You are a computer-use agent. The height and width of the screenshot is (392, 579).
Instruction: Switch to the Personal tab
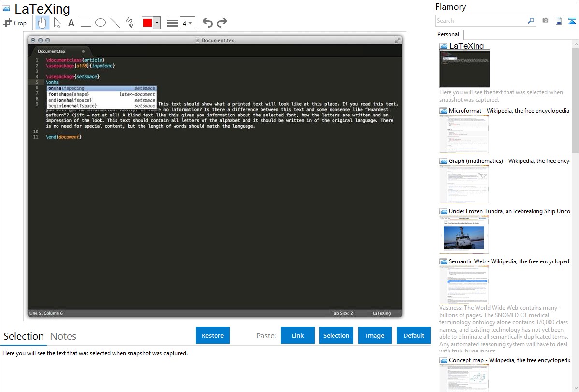pyautogui.click(x=448, y=34)
